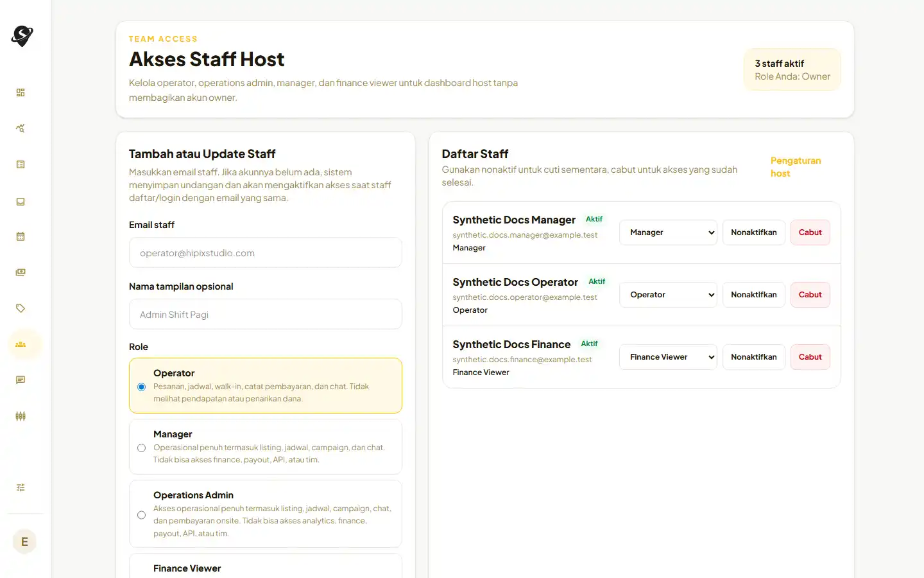Screen dimensions: 924x578
Task: Click the Aktif badge beside Synthetic Docs Finance
Action: pyautogui.click(x=589, y=344)
